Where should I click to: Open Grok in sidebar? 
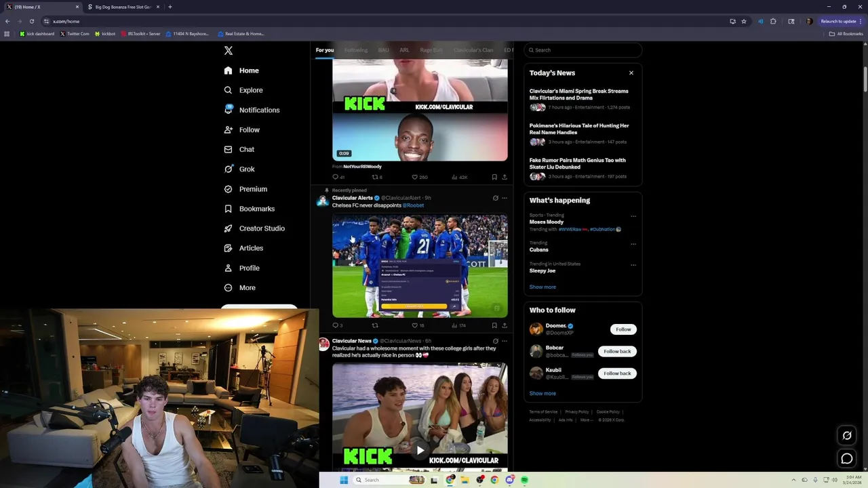[x=239, y=169]
